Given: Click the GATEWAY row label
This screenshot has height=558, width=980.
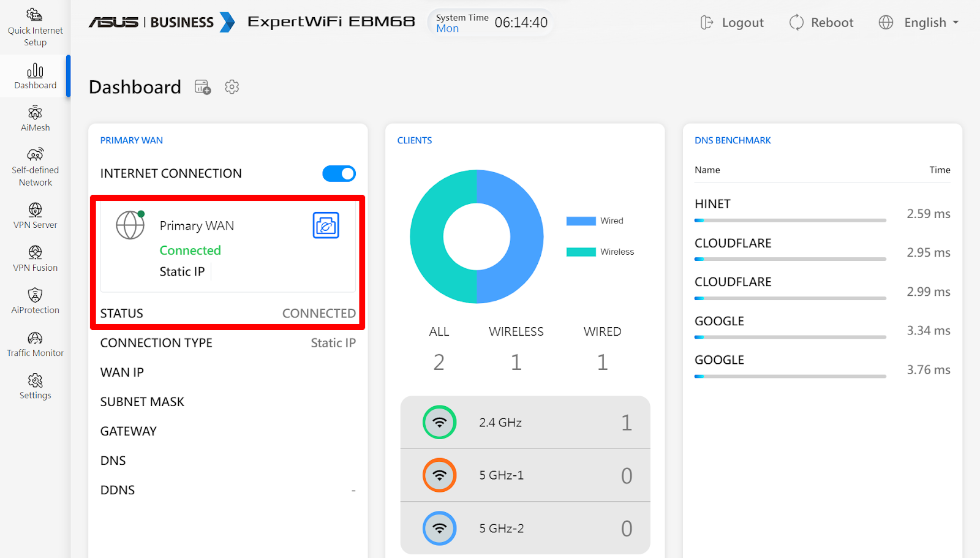Looking at the screenshot, I should [x=129, y=431].
